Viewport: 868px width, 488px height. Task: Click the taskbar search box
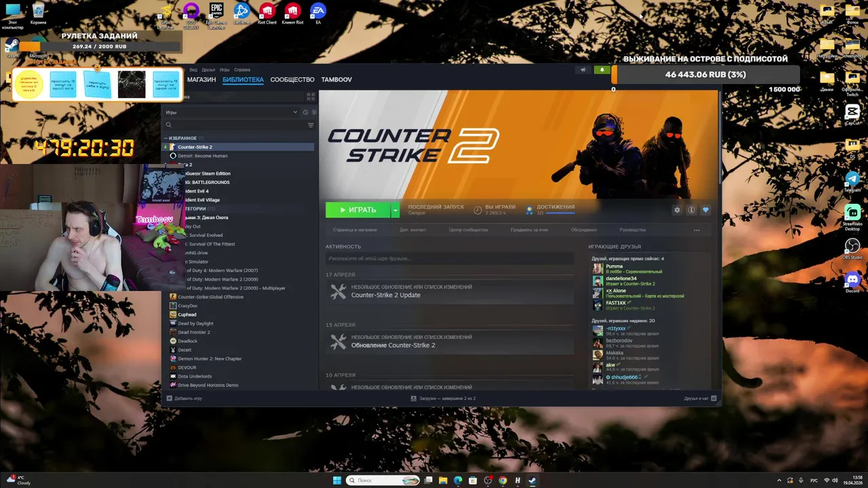click(383, 481)
